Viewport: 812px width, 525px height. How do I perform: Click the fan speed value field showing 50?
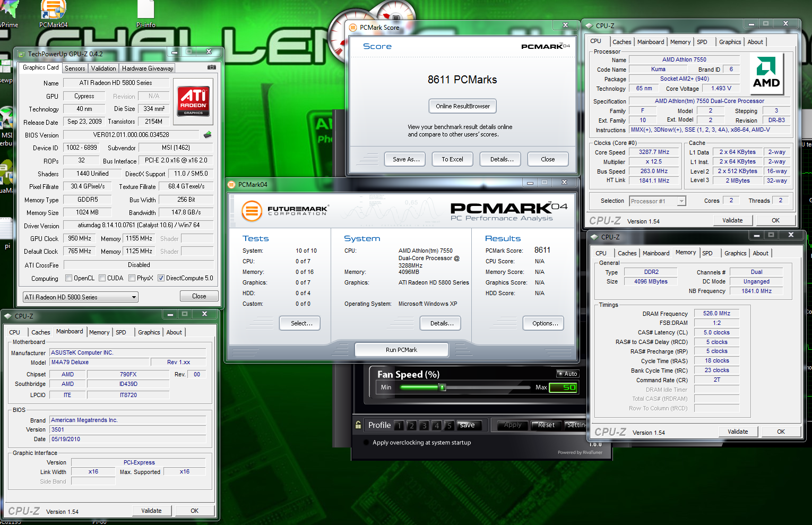[x=563, y=388]
